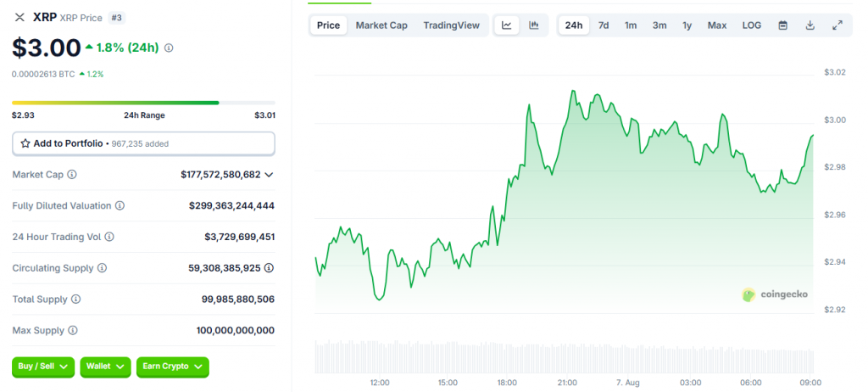The height and width of the screenshot is (392, 868).
Task: Open the Earn Crypto dropdown
Action: click(x=172, y=367)
